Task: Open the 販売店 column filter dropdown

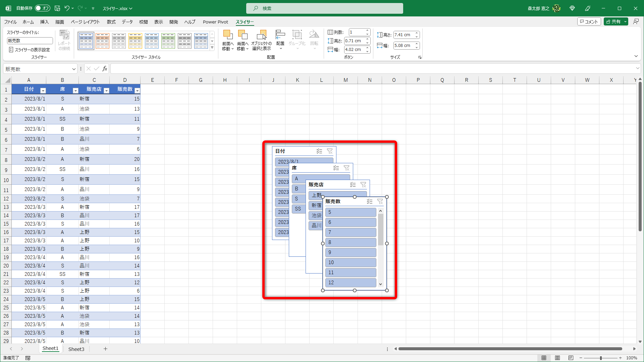Action: (107, 90)
